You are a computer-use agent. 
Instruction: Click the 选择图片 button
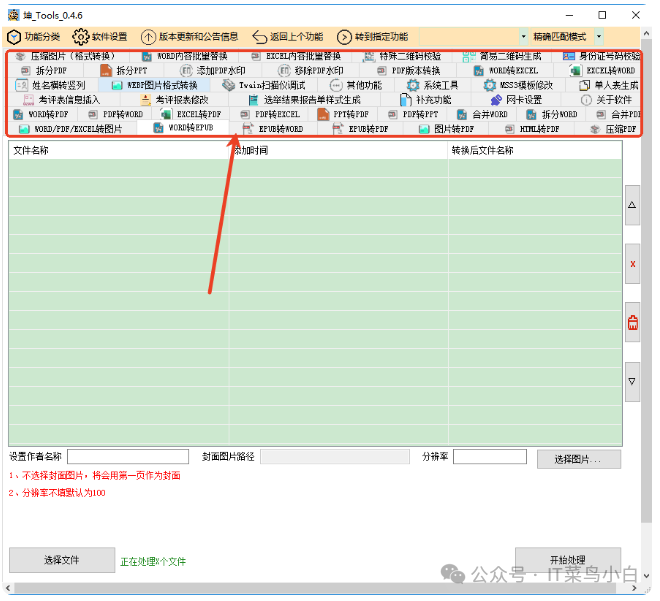coord(578,459)
